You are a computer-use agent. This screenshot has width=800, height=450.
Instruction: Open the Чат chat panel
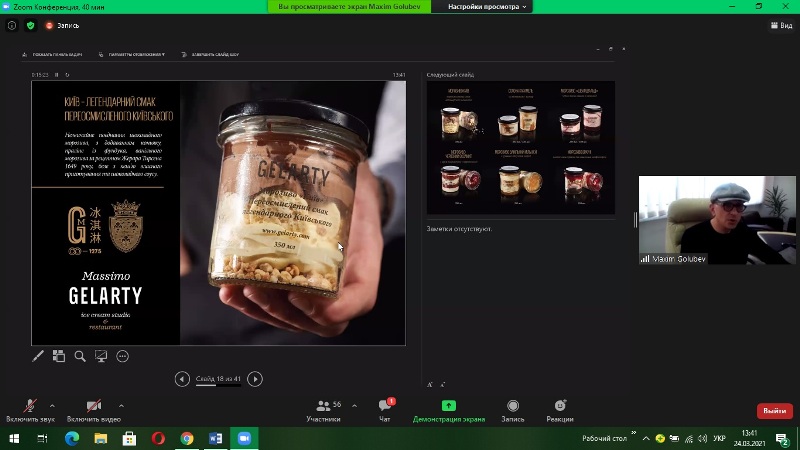tap(385, 411)
